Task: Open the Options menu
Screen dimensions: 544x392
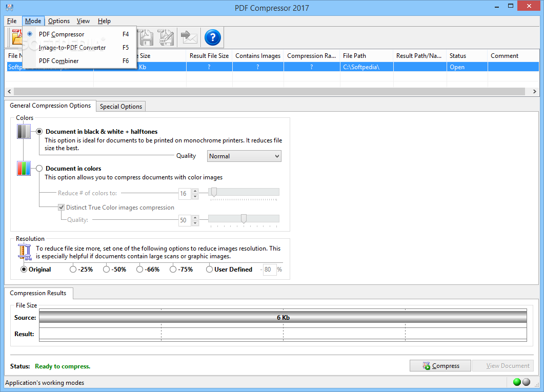Action: point(59,21)
